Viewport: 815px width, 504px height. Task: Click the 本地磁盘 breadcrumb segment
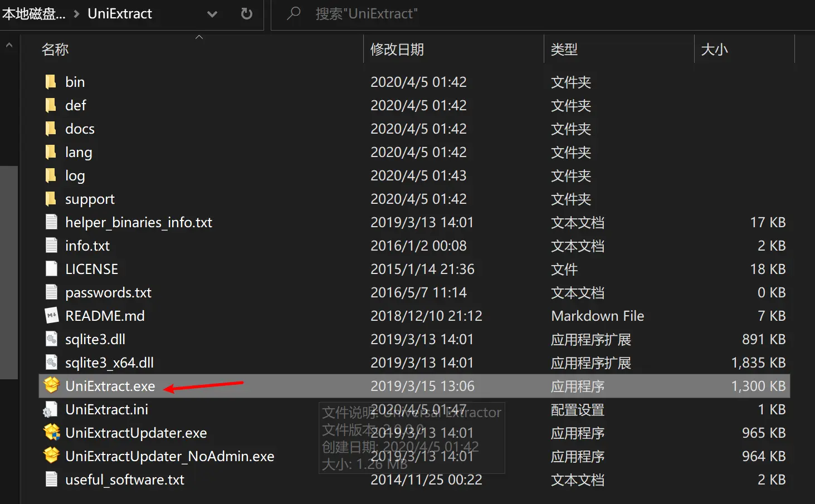pyautogui.click(x=33, y=14)
